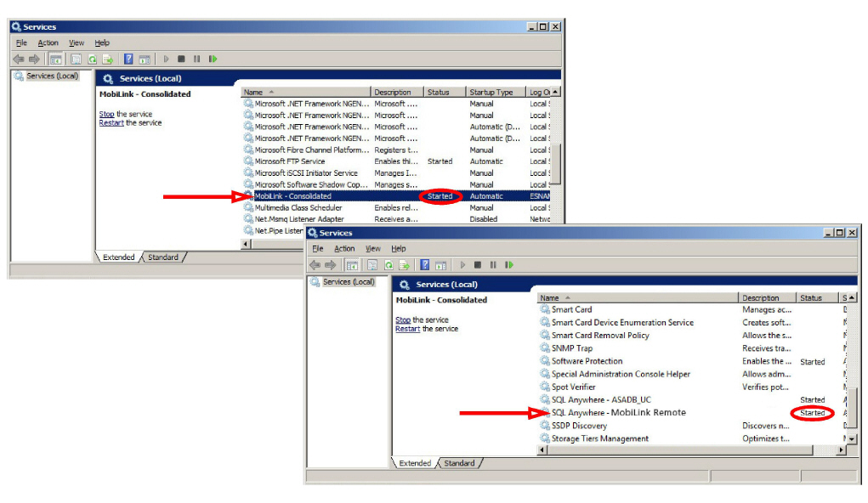Click blue Help icon in front Services window

pyautogui.click(x=424, y=265)
